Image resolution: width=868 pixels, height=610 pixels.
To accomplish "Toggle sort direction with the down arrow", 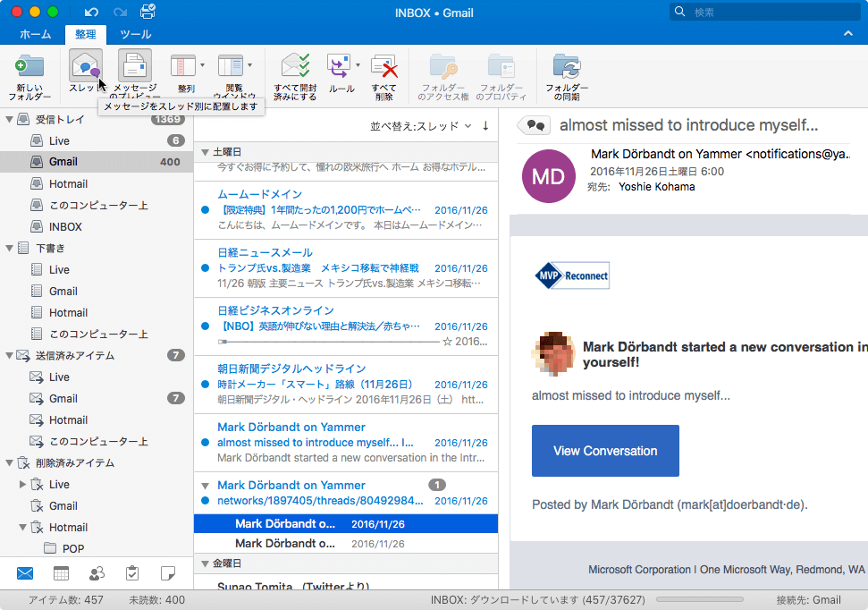I will click(x=485, y=126).
